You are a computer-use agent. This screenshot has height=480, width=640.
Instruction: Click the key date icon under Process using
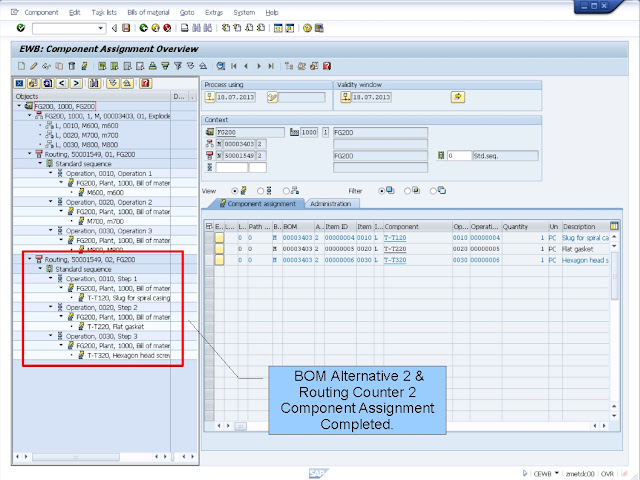click(x=210, y=97)
